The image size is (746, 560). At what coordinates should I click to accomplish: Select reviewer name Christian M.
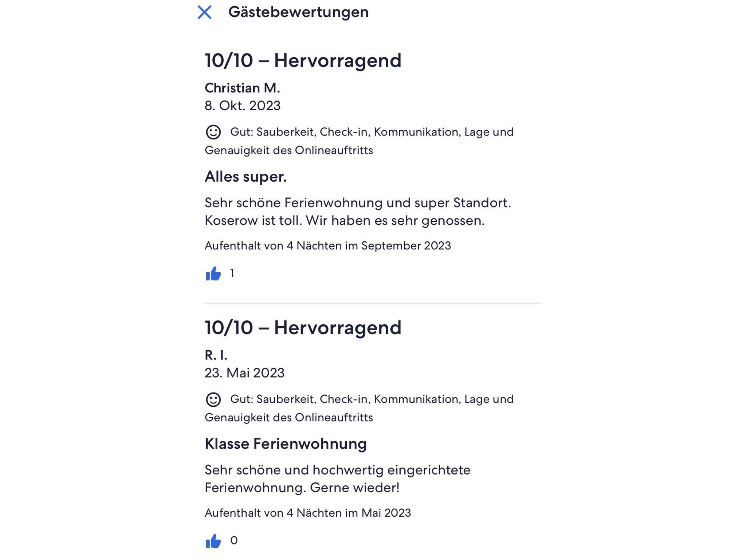tap(242, 88)
